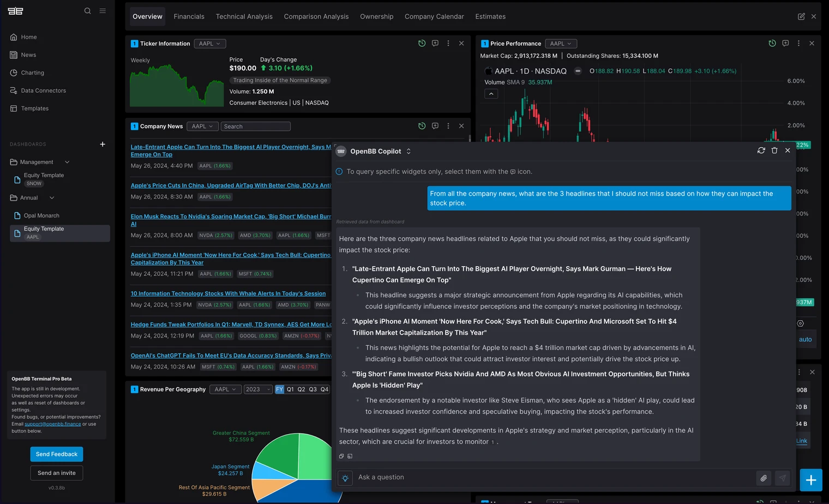Collapse the Management dashboards folder
Image resolution: width=829 pixels, height=504 pixels.
67,162
